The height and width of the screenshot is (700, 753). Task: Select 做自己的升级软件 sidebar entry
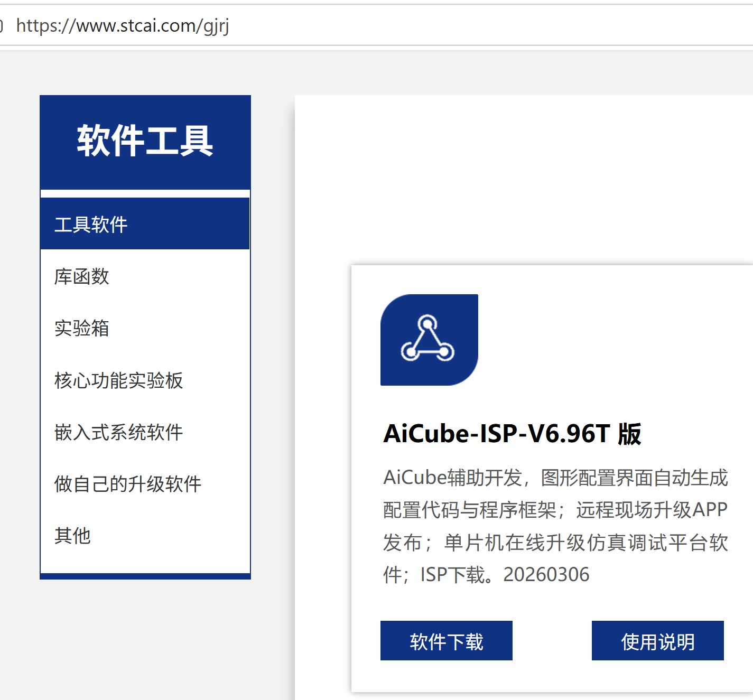[145, 483]
